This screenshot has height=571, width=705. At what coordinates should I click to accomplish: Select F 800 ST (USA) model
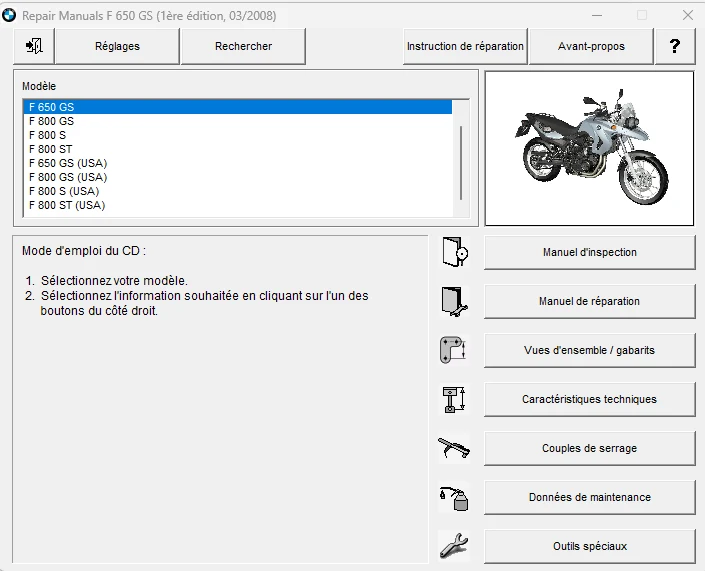coord(238,205)
